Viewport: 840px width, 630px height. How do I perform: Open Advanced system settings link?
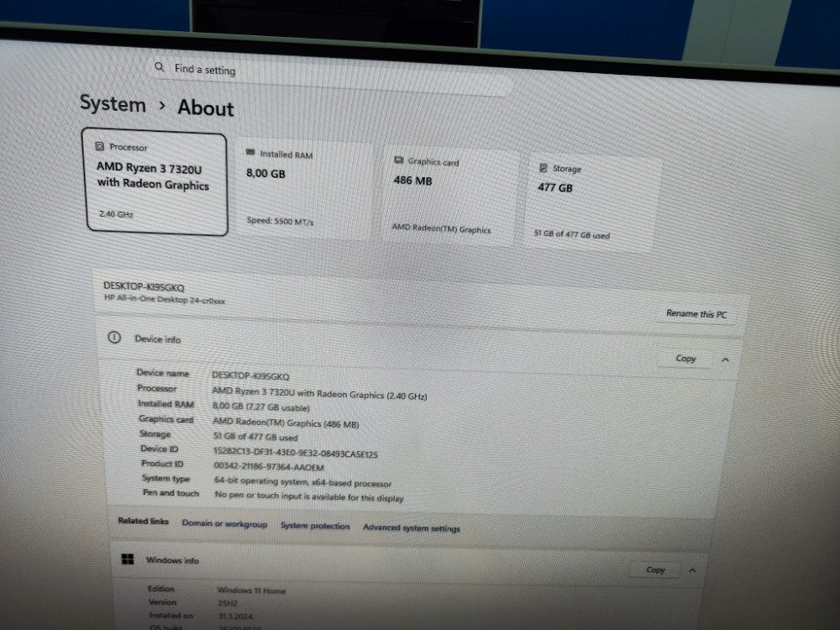coord(412,528)
